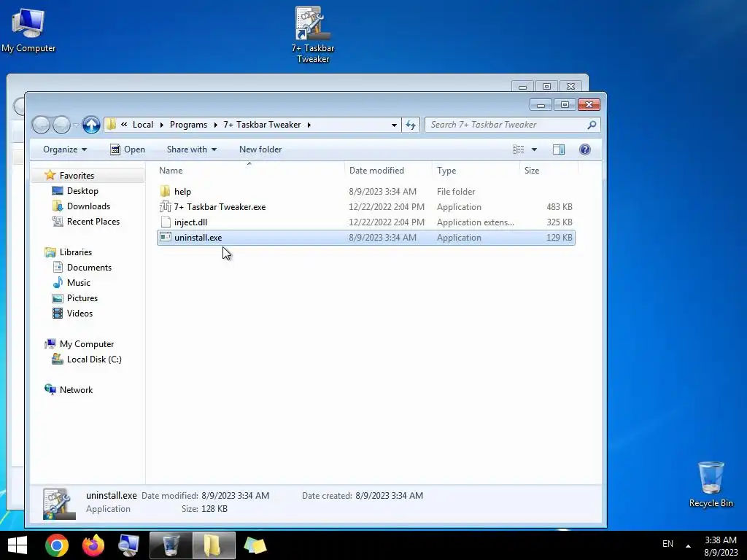Open the Windows Start button
The height and width of the screenshot is (560, 747).
coord(18,545)
